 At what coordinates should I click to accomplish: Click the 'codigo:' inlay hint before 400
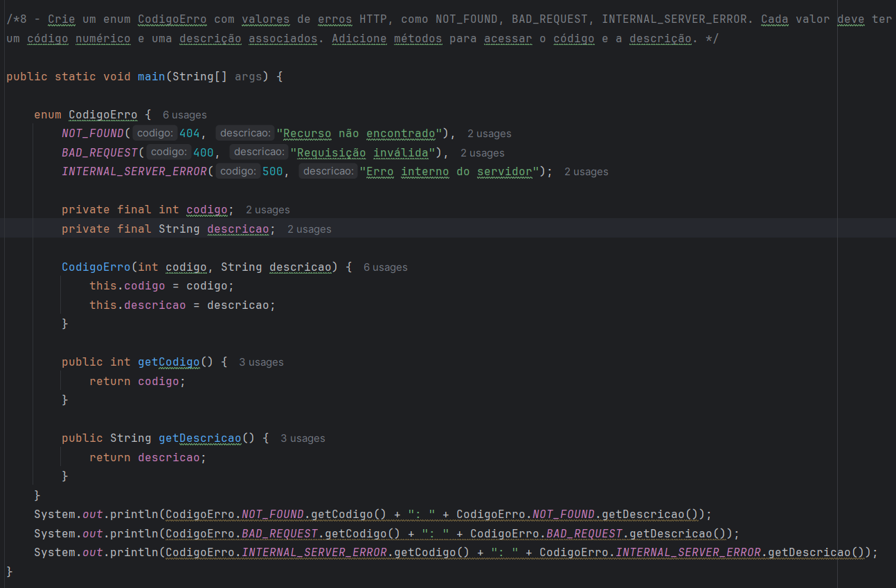169,152
